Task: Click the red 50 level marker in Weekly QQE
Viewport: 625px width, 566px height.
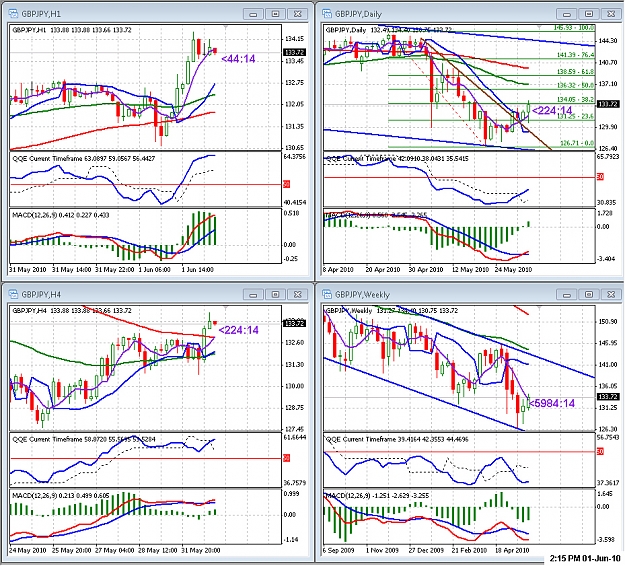Action: point(600,452)
